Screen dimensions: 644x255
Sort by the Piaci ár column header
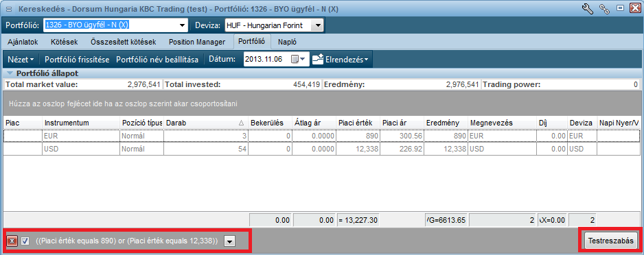(402, 123)
